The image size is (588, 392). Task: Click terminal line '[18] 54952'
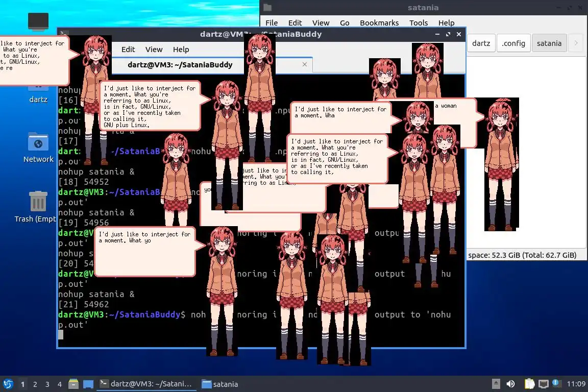83,182
